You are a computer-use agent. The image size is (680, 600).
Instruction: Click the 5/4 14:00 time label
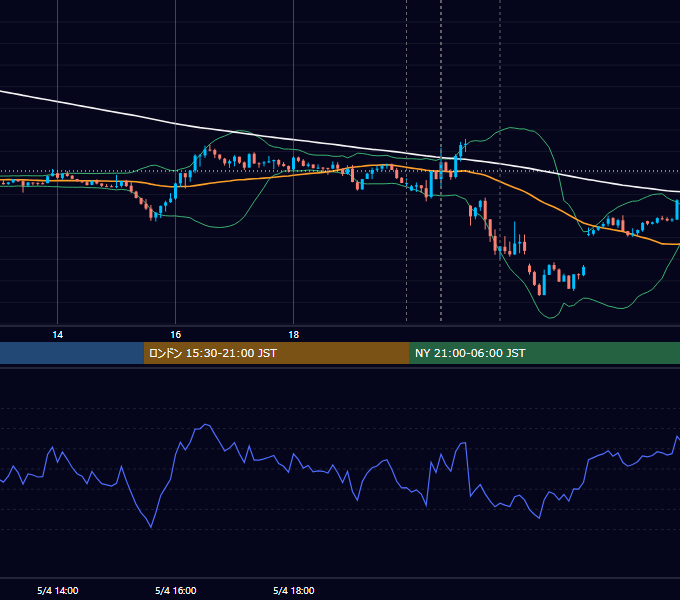click(x=58, y=590)
